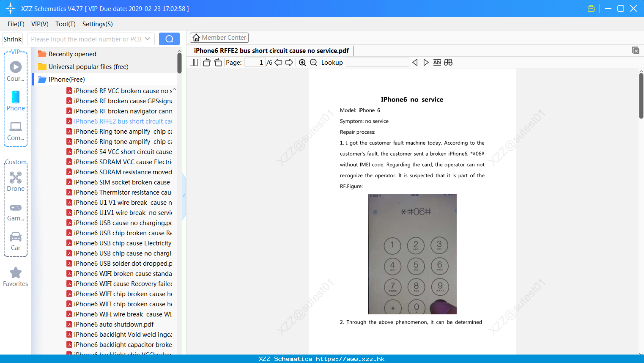Open iPhone6 backlight Void weld file
The width and height of the screenshot is (644, 363).
[119, 335]
